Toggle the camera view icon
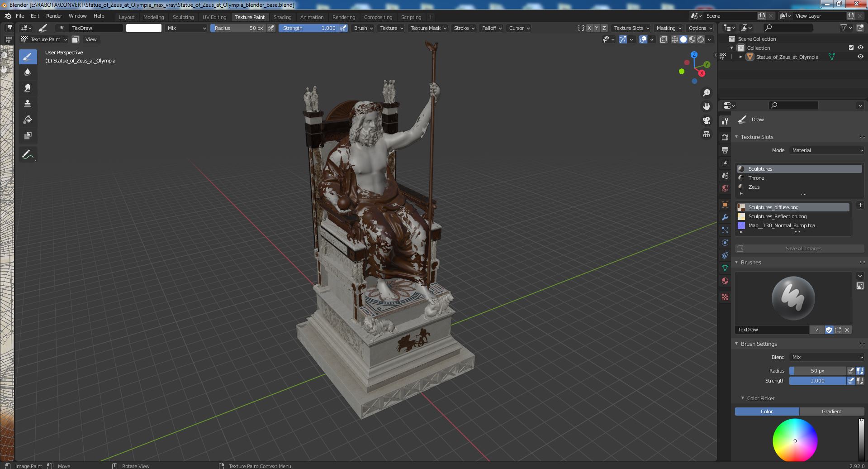This screenshot has height=469, width=868. tap(706, 120)
